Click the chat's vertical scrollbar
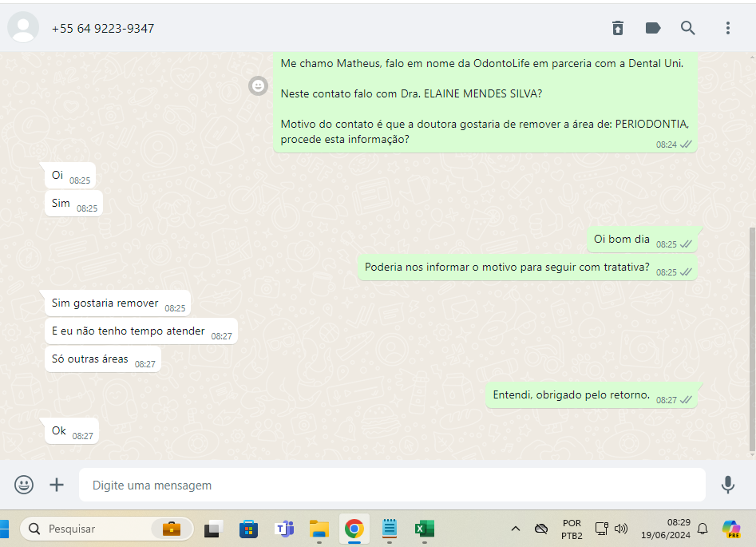 [x=750, y=335]
